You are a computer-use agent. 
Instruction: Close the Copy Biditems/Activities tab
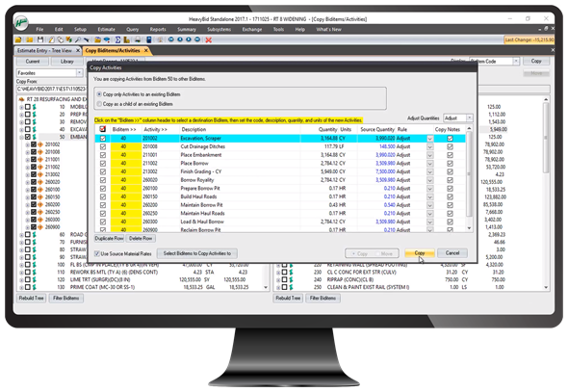(146, 50)
